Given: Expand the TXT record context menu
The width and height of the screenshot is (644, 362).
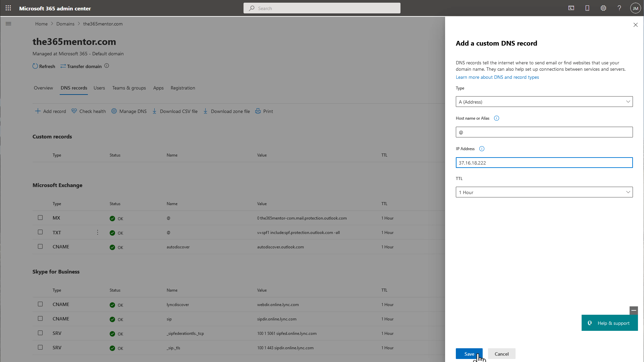Looking at the screenshot, I should 98,232.
